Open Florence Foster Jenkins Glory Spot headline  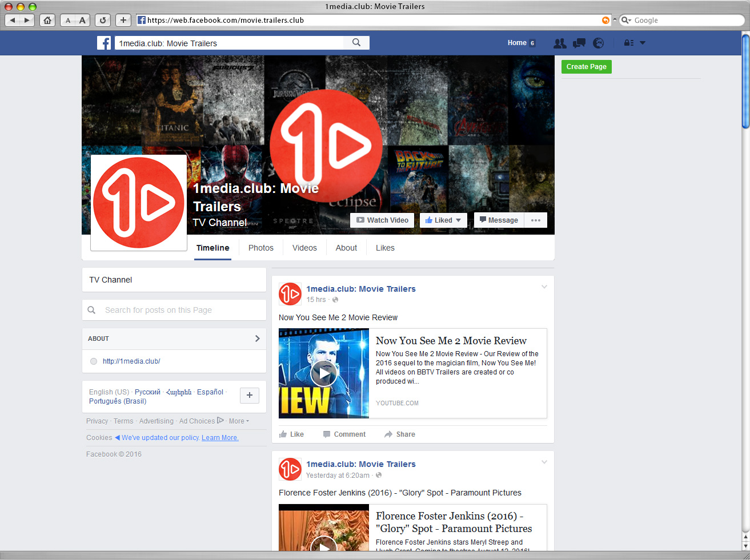[x=454, y=522]
